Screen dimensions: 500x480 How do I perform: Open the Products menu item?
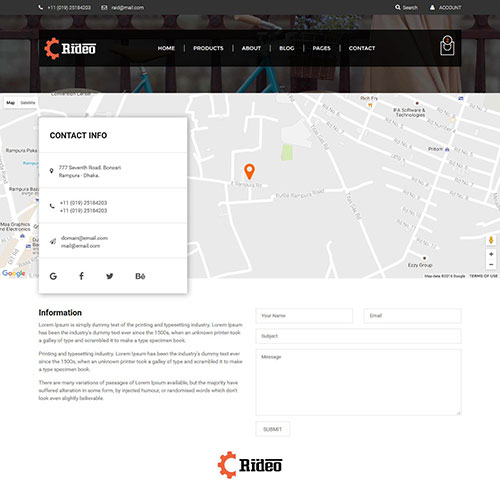click(x=208, y=48)
